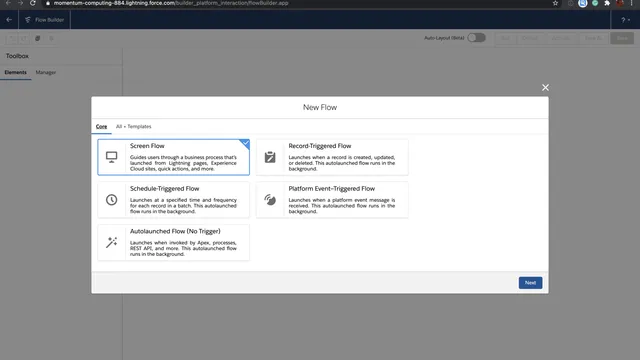Click the Flow Builder logo icon
640x360 pixels.
[28, 20]
